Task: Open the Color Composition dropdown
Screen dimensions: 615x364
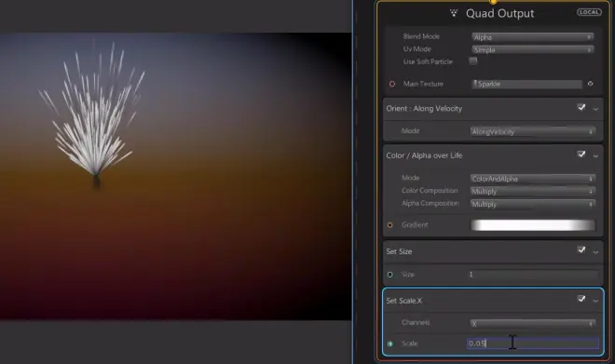Action: (533, 191)
